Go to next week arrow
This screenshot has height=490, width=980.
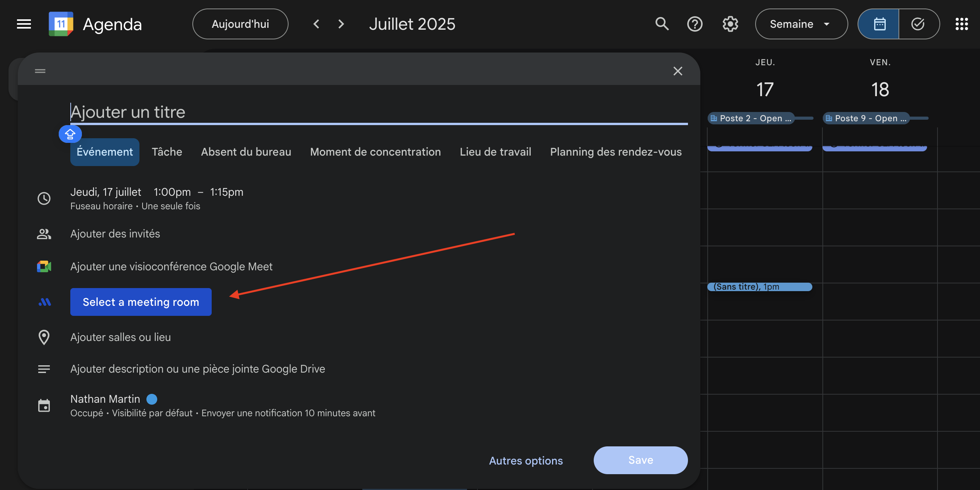[x=341, y=24]
